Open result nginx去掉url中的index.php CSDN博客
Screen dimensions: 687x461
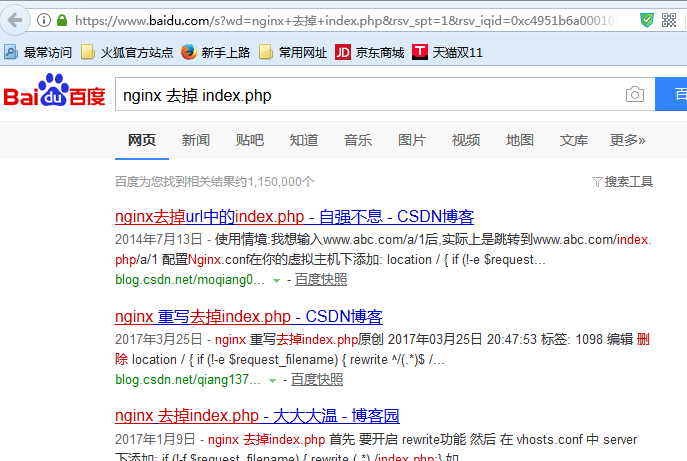click(x=294, y=217)
